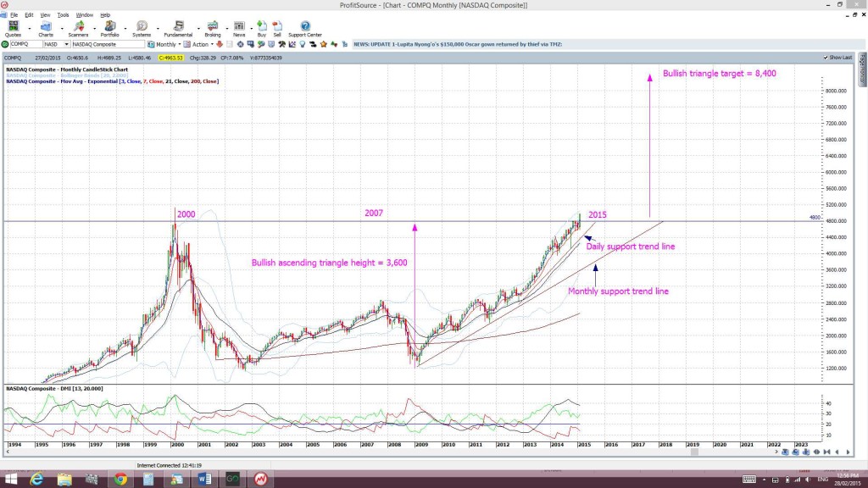868x488 pixels.
Task: Expand the Fundamental dropdown arrow
Action: tap(198, 28)
